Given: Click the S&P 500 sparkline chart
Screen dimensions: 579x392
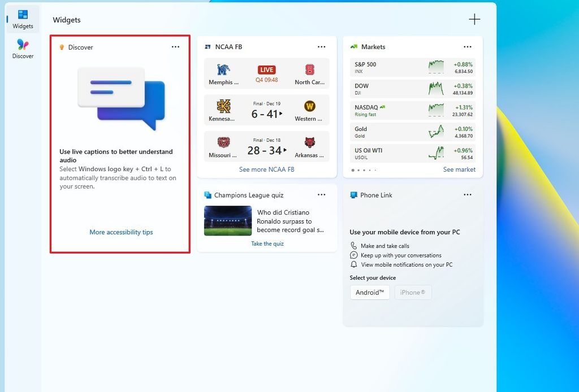Looking at the screenshot, I should point(436,67).
